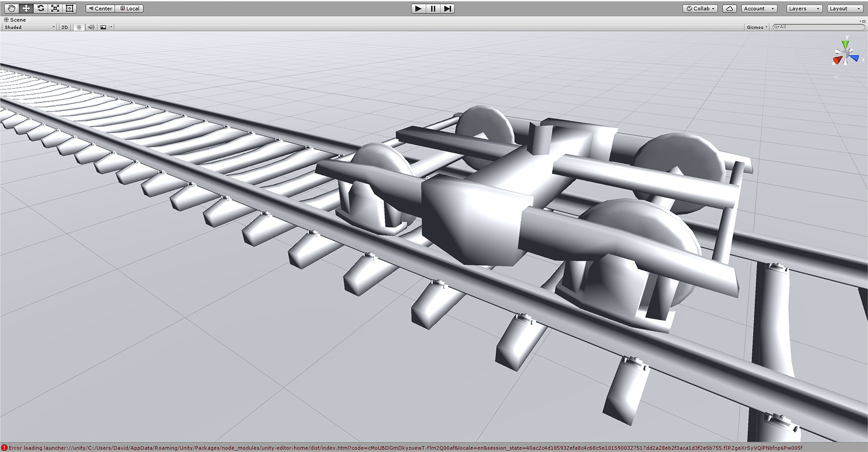Select the Move tool

coord(26,8)
